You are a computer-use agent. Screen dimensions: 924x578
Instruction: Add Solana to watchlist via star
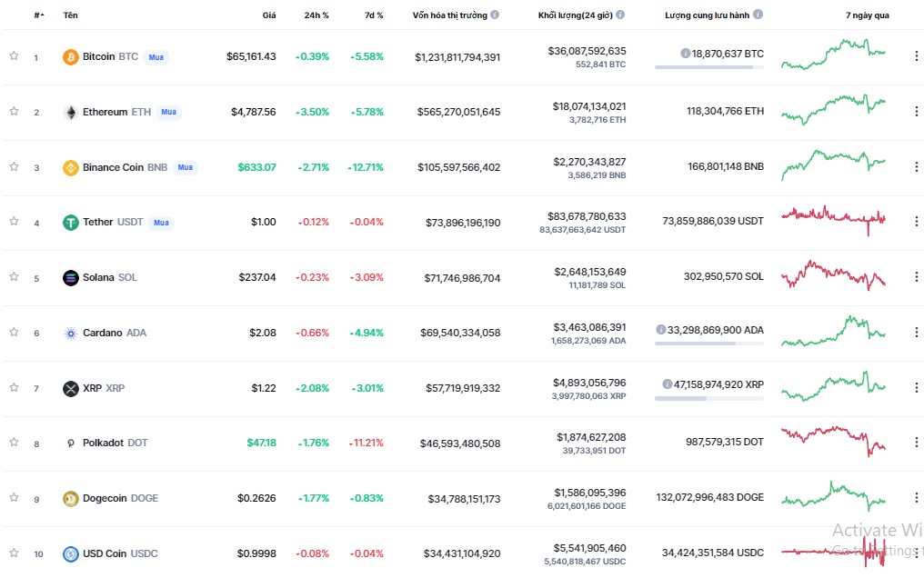tap(14, 276)
